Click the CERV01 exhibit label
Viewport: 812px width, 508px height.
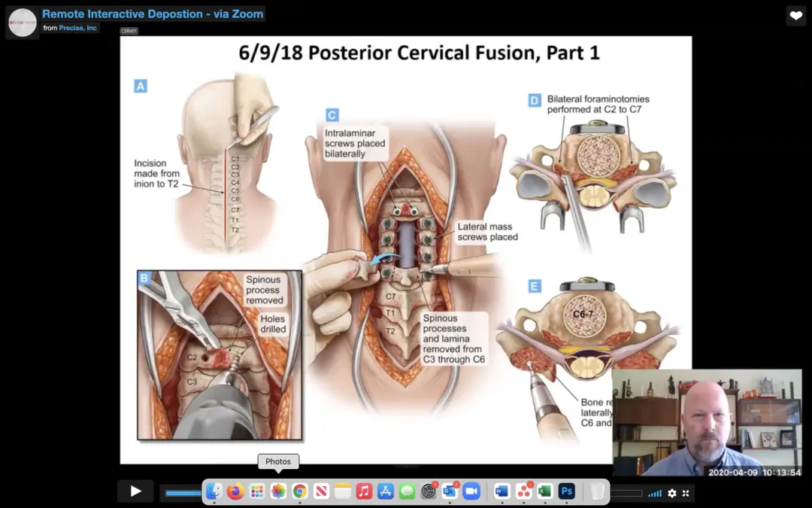(129, 31)
